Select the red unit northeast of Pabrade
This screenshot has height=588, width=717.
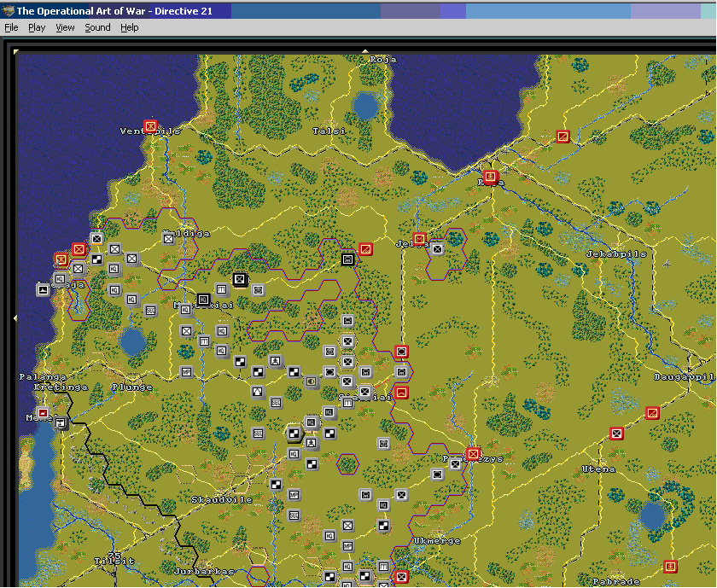point(670,567)
